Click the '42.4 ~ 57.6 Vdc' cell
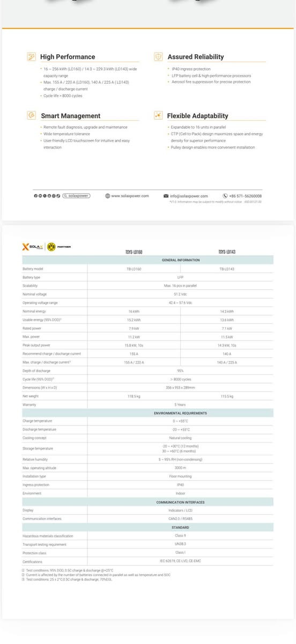296x644 pixels. pyautogui.click(x=180, y=303)
